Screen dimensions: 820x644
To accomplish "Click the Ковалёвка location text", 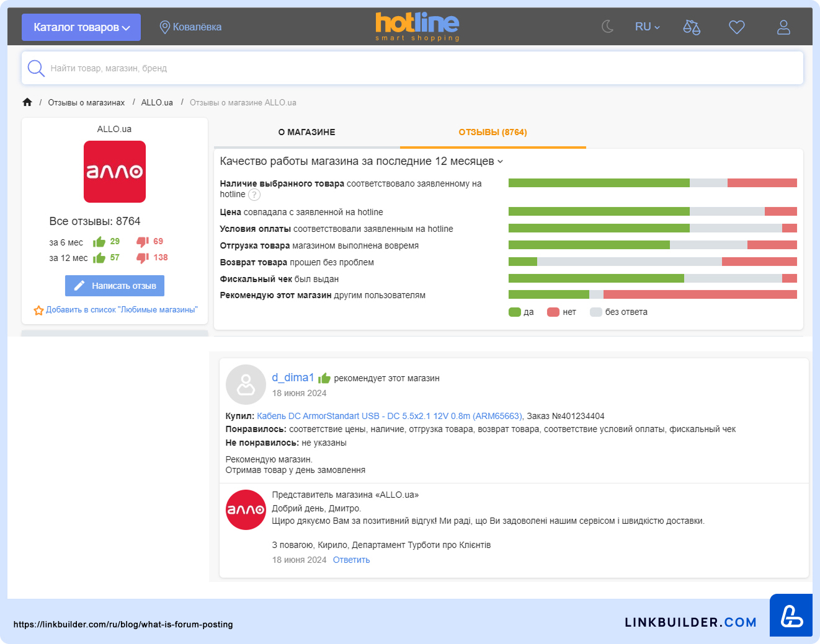I will (x=197, y=27).
